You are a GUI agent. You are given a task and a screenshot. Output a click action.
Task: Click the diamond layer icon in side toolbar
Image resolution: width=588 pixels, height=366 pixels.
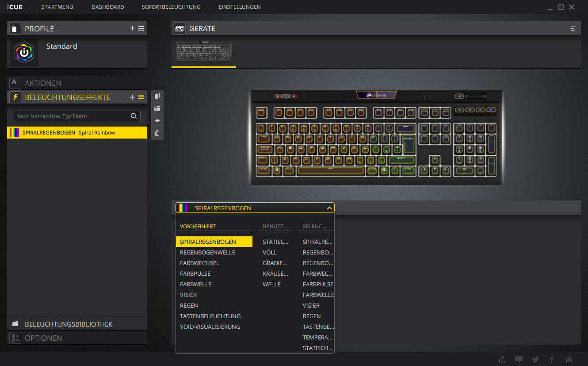pos(157,120)
